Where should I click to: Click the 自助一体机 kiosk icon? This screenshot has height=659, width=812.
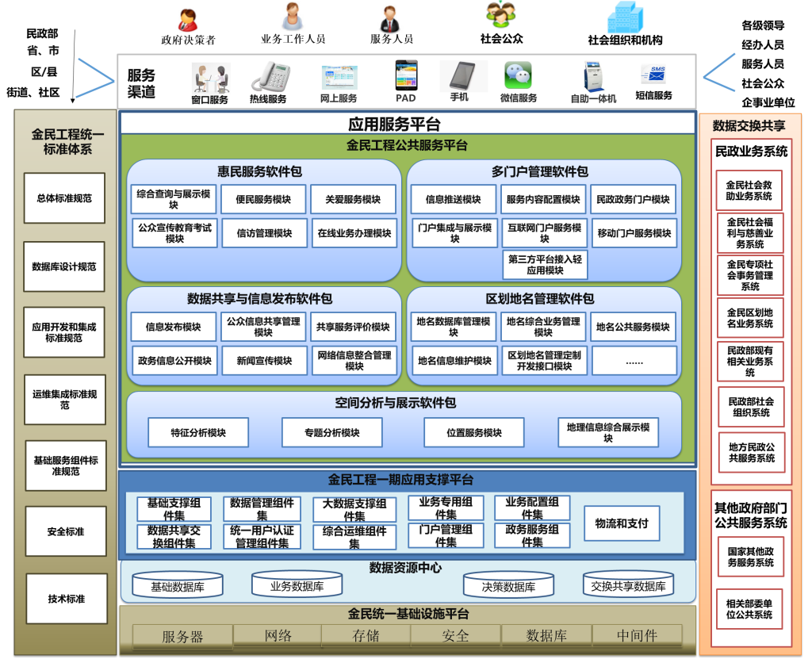pos(592,77)
